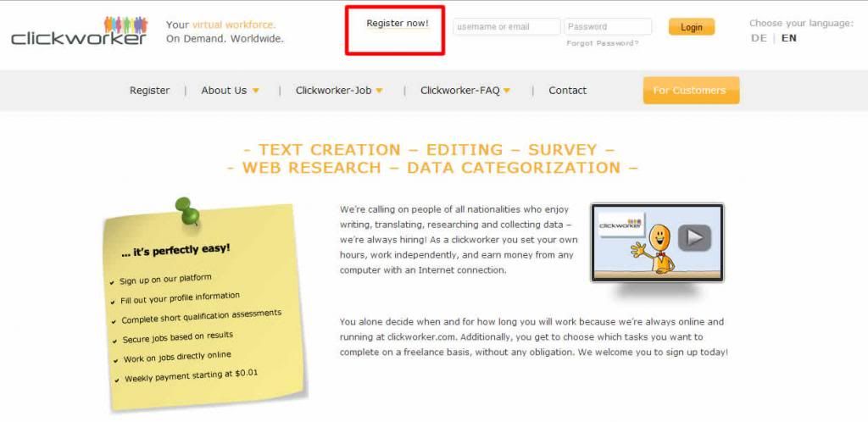Play the clickworker intro video
This screenshot has width=868, height=422.
pyautogui.click(x=695, y=238)
